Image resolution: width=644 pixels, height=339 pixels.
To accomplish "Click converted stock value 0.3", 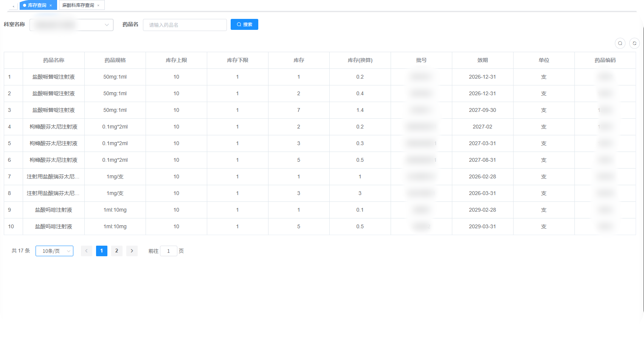I will pyautogui.click(x=360, y=144).
